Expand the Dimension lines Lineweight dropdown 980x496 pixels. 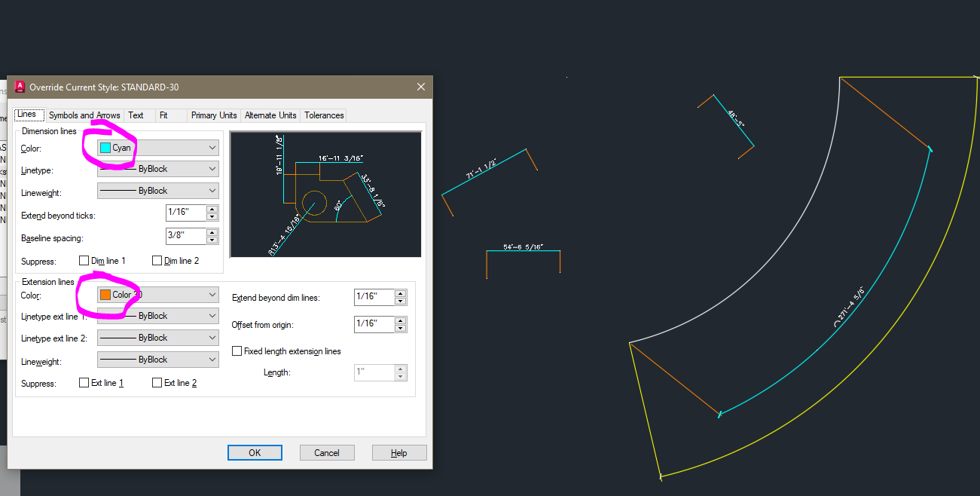(212, 190)
